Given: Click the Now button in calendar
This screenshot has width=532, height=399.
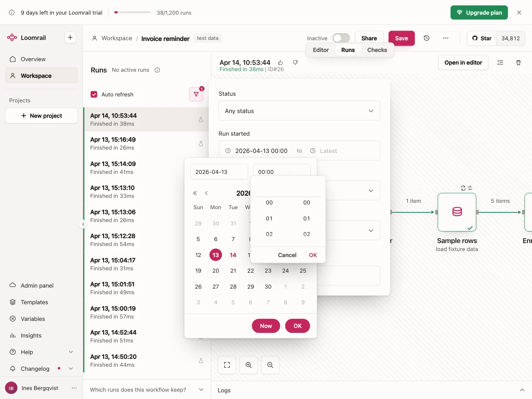Looking at the screenshot, I should click(266, 326).
